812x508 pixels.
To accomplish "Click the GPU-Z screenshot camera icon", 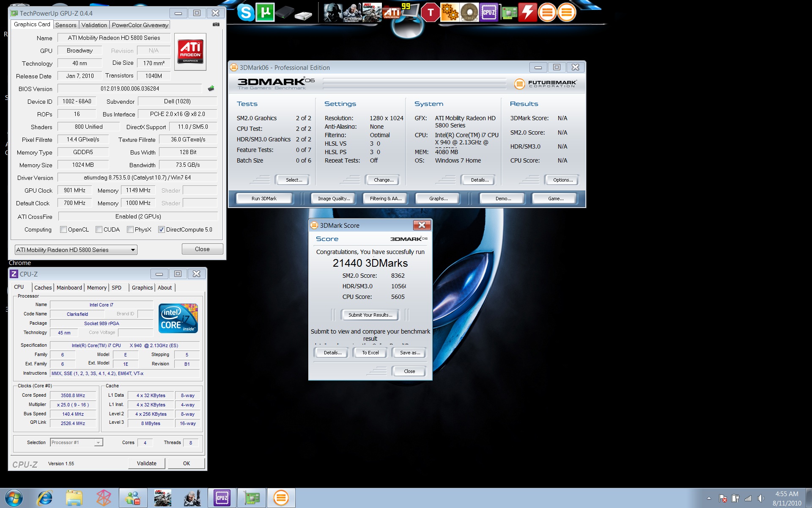I will pos(216,25).
